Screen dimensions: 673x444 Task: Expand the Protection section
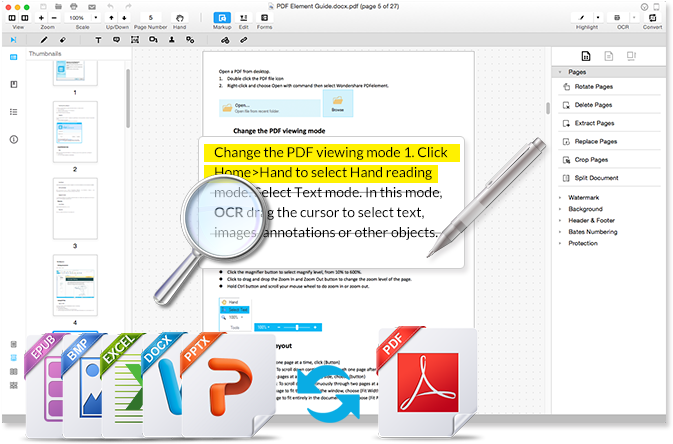pyautogui.click(x=560, y=243)
